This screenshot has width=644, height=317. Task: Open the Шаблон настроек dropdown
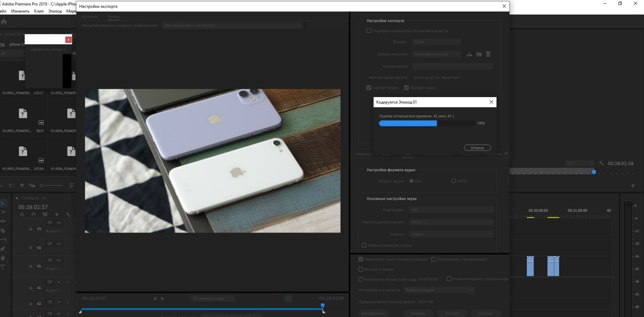click(436, 54)
